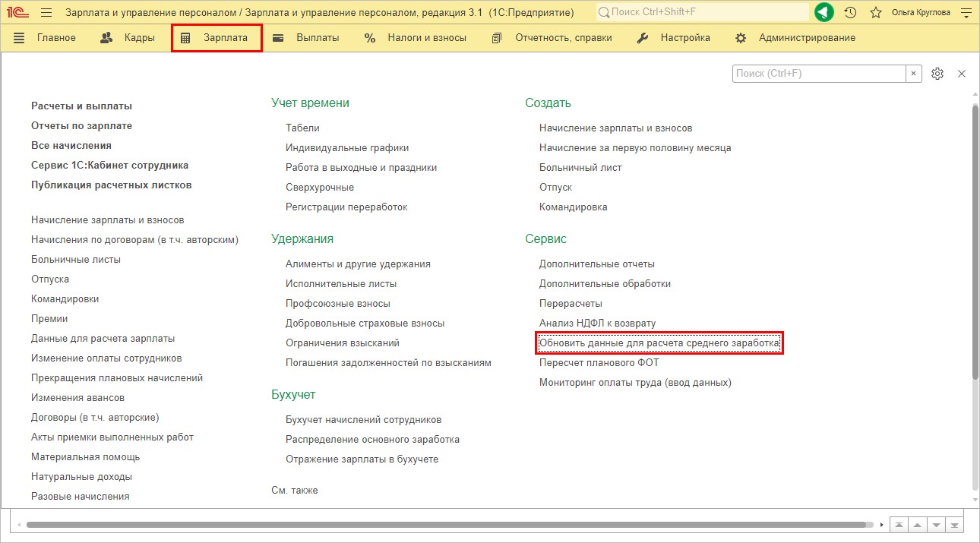Click the gear icon of Администрирование
980x543 pixels.
click(x=741, y=38)
